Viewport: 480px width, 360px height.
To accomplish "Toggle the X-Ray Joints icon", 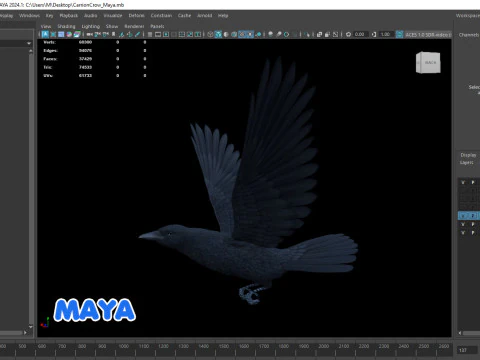I will click(x=335, y=34).
